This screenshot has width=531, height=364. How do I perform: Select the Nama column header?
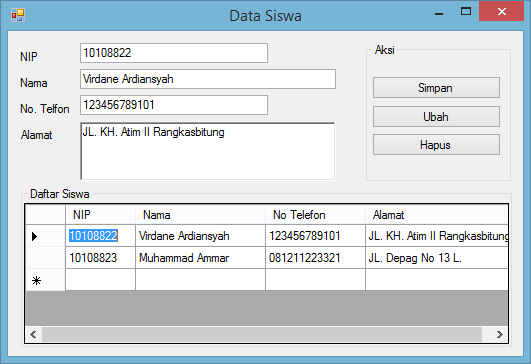pyautogui.click(x=200, y=215)
